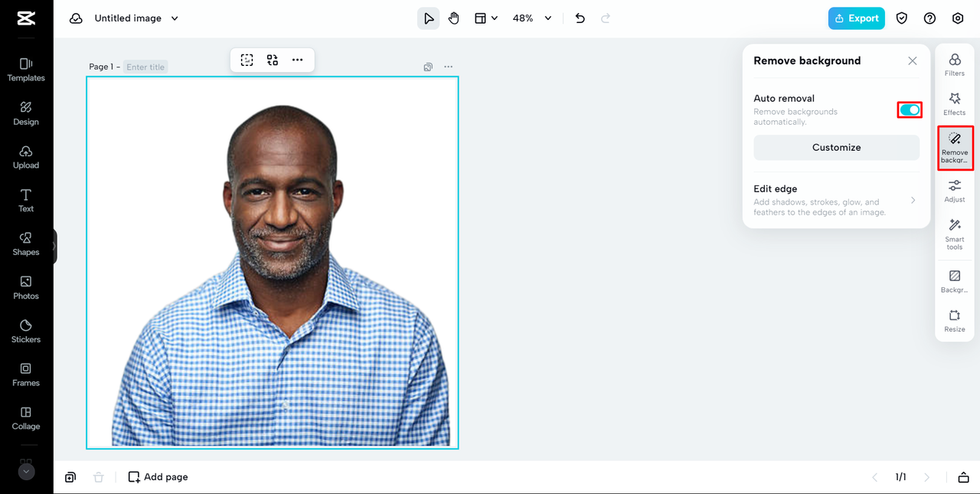Image resolution: width=980 pixels, height=494 pixels.
Task: Click the trash delete page icon
Action: [x=98, y=477]
